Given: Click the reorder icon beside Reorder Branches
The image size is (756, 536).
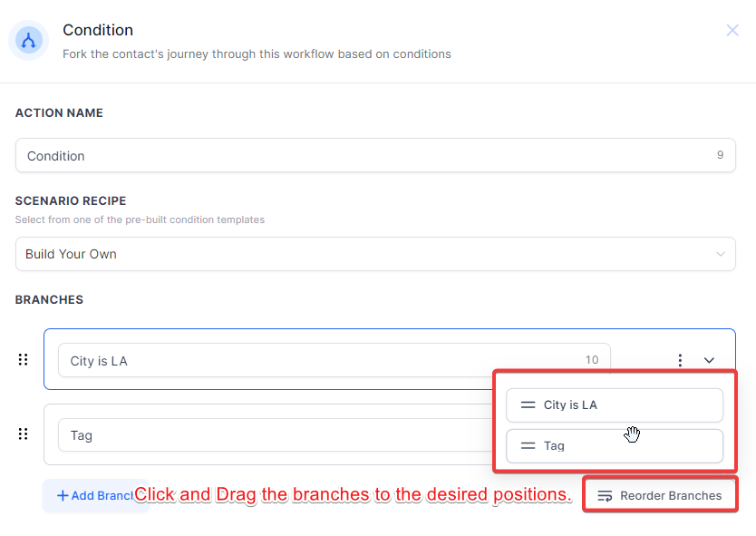Looking at the screenshot, I should [x=606, y=496].
